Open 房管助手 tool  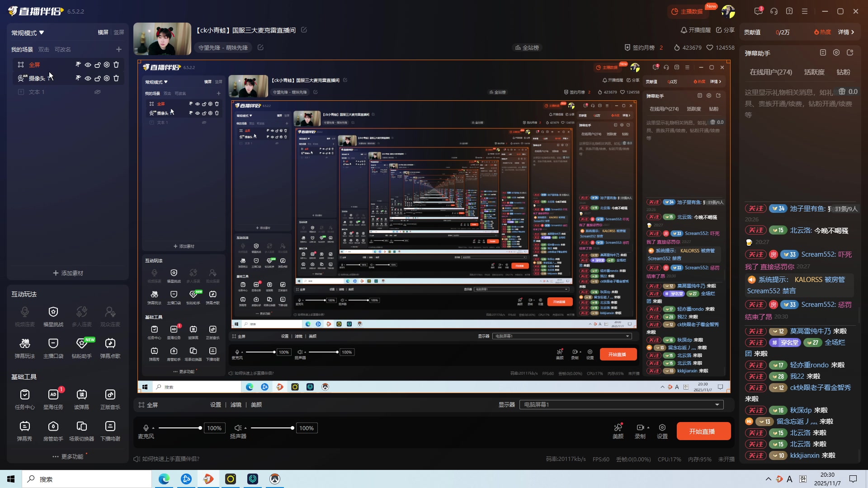pos(53,427)
